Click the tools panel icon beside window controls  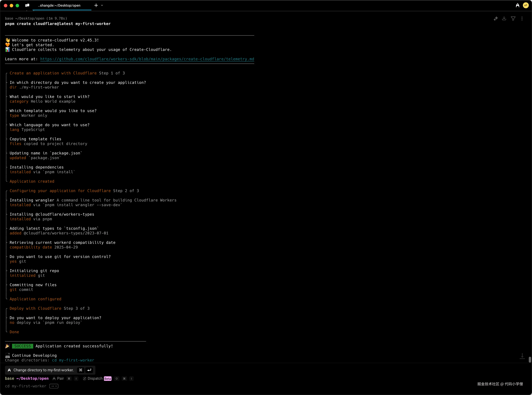27,5
